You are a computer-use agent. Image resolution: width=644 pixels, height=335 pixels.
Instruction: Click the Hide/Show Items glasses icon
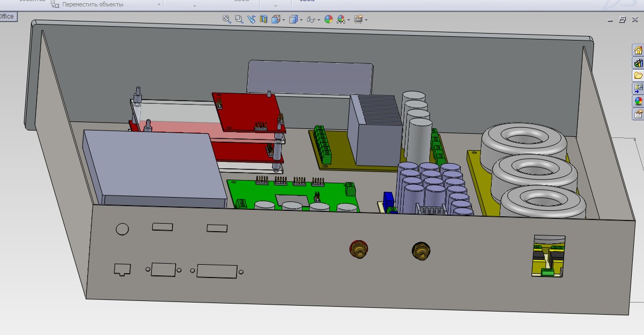point(311,20)
